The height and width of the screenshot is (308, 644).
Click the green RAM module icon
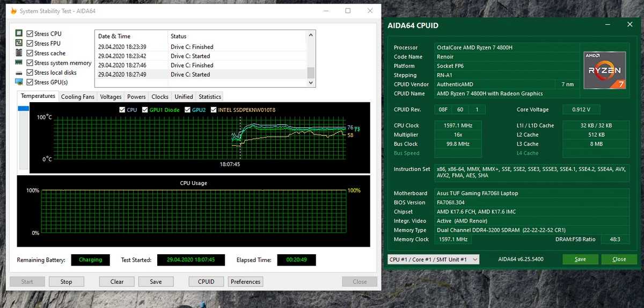coord(19,63)
